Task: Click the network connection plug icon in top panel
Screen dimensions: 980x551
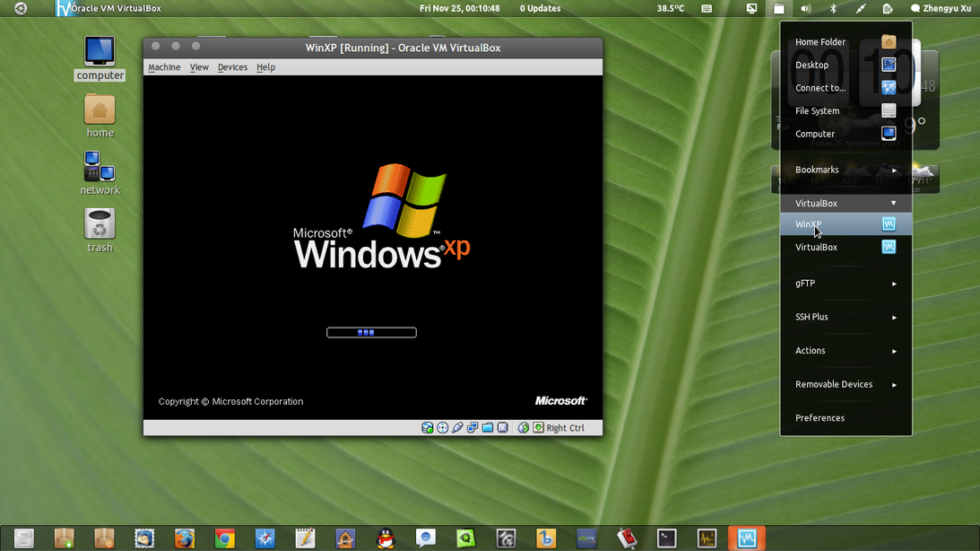Action: [861, 8]
